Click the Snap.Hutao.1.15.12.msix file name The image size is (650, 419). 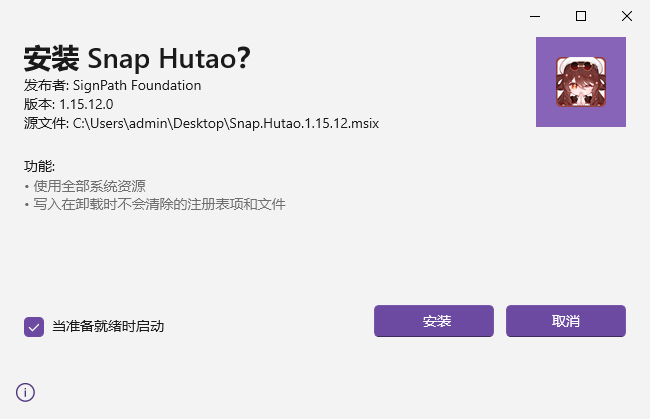click(304, 123)
